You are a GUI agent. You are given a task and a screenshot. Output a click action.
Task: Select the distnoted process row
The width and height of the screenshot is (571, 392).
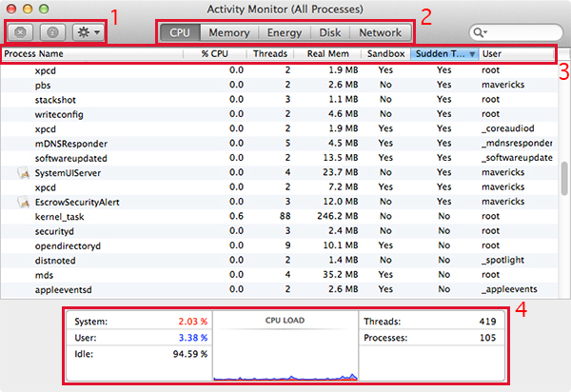279,261
